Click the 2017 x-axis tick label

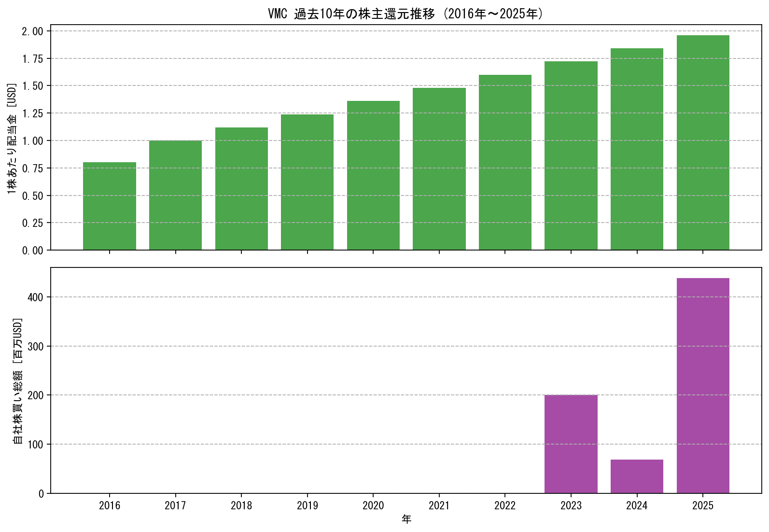pos(175,505)
